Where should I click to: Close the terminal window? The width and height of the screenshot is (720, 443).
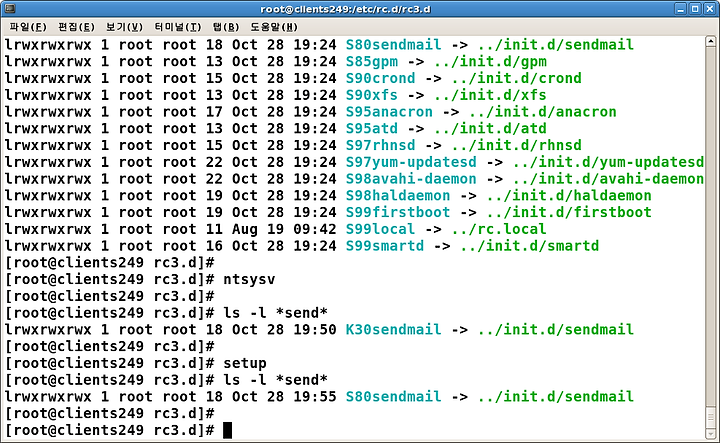coord(710,9)
